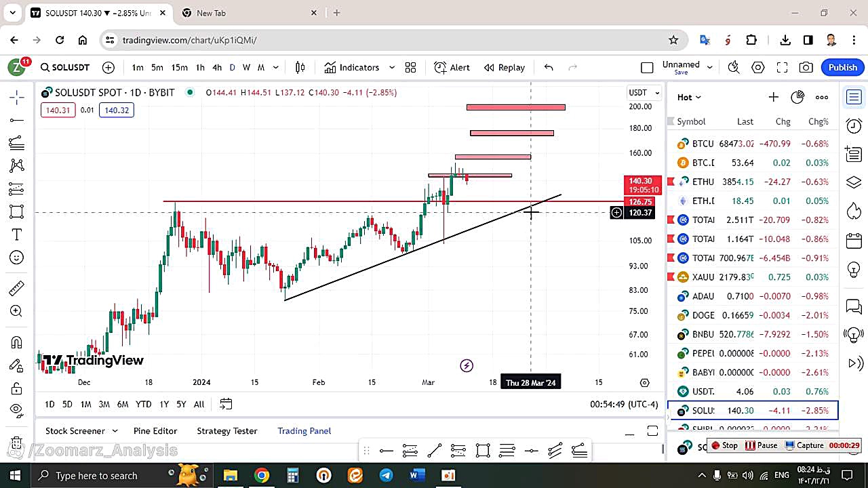Select the crosshair cursor tool

click(x=17, y=98)
